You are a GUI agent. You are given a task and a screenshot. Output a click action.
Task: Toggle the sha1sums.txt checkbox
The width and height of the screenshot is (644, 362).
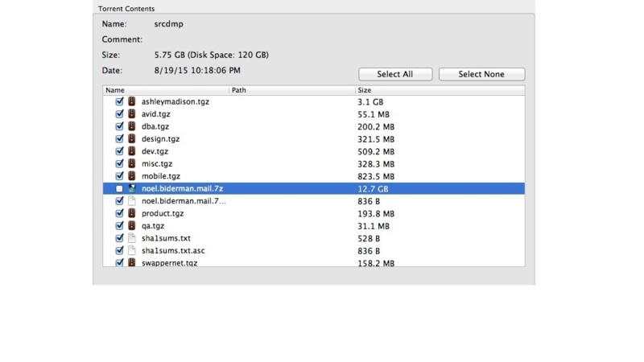pos(119,237)
